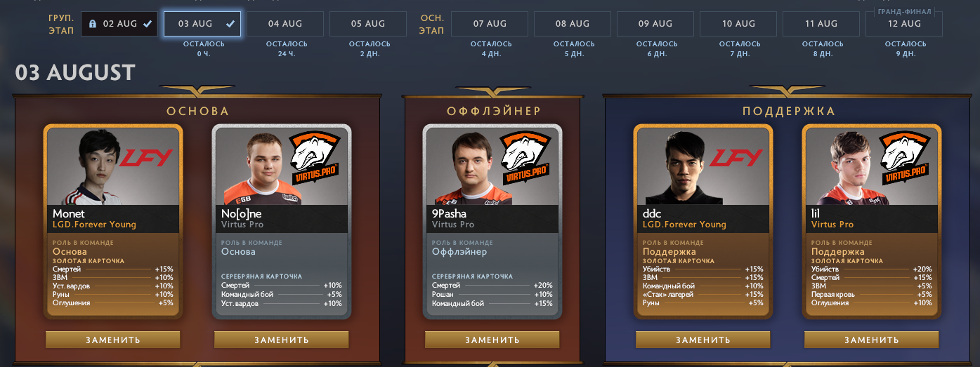This screenshot has height=367, width=980.
Task: Select the 10 AUG date tab
Action: pos(738,24)
